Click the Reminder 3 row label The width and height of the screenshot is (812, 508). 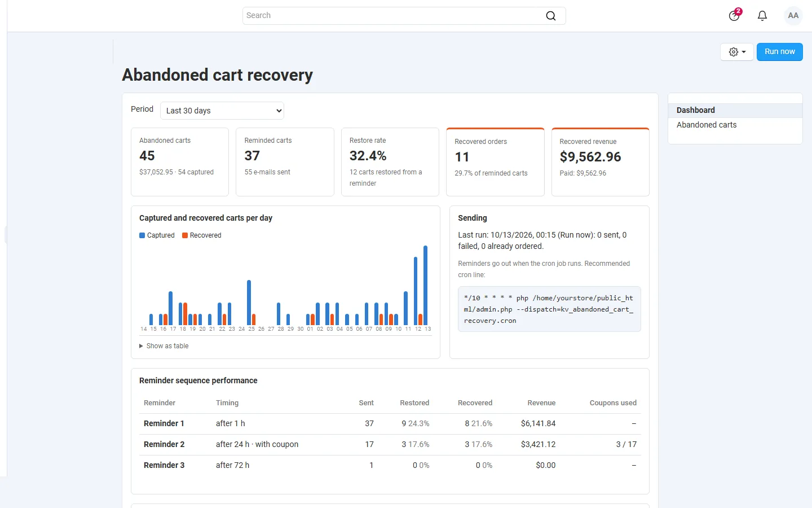164,465
